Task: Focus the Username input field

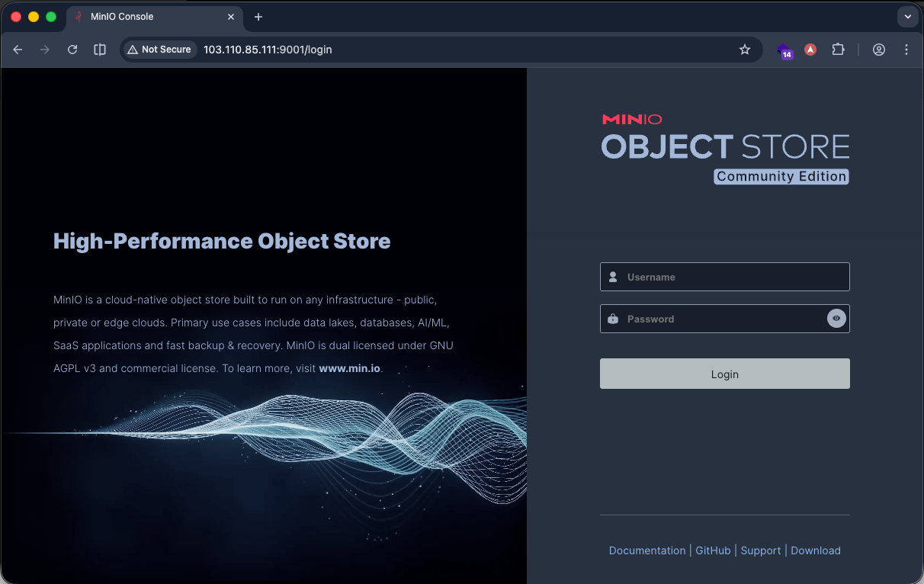Action: pyautogui.click(x=724, y=277)
